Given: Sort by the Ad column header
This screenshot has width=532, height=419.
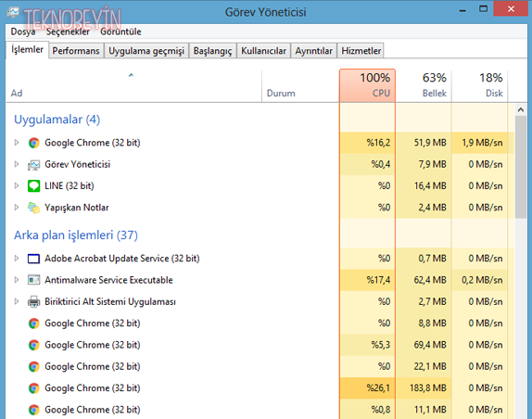Looking at the screenshot, I should (134, 86).
